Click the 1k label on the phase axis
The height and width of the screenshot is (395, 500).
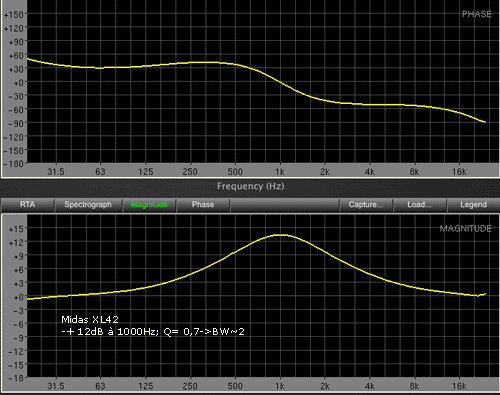coord(280,172)
